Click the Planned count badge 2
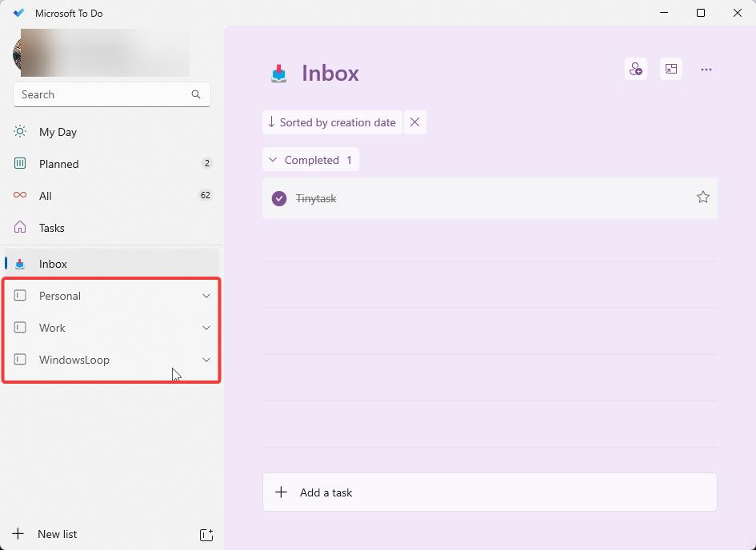This screenshot has width=756, height=550. click(x=207, y=163)
